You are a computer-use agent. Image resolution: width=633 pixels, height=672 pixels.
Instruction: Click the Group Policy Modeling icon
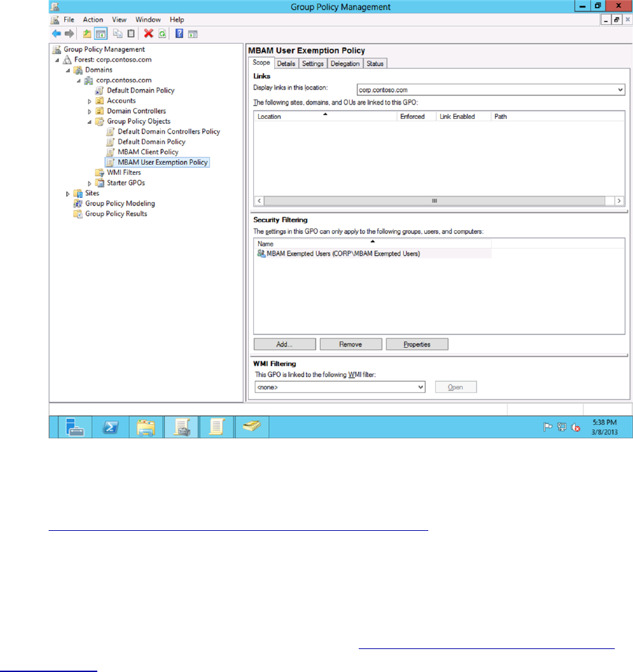[x=78, y=203]
